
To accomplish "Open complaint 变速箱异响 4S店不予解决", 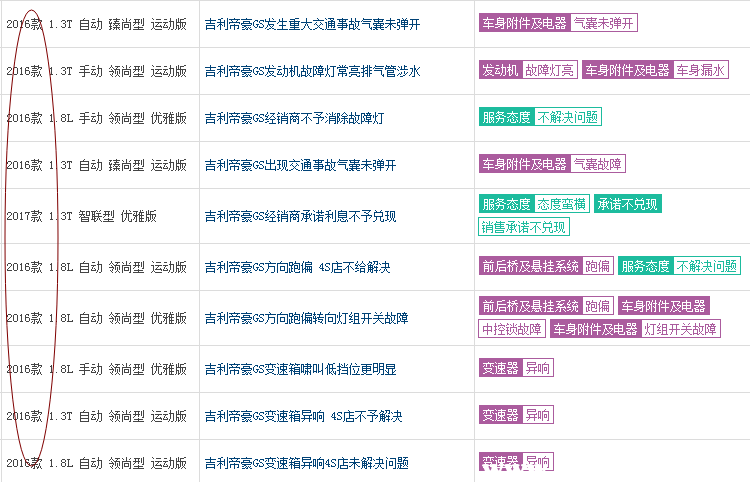I will 303,415.
